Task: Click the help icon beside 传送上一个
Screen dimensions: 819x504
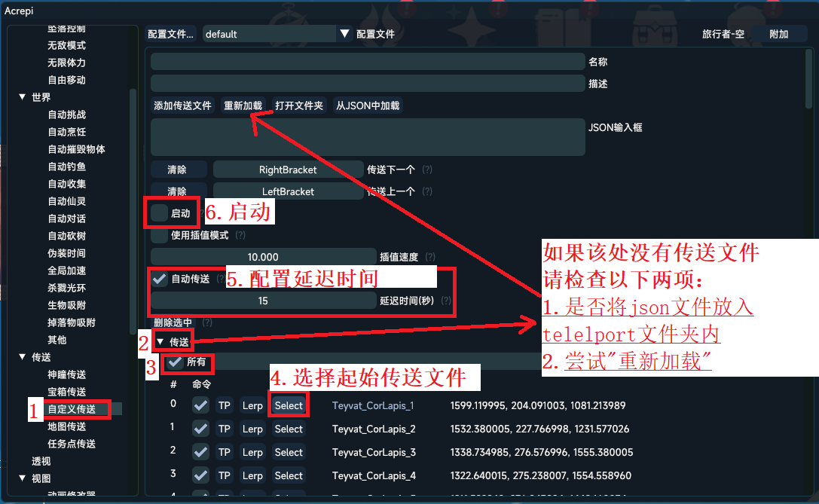Action: pyautogui.click(x=427, y=191)
